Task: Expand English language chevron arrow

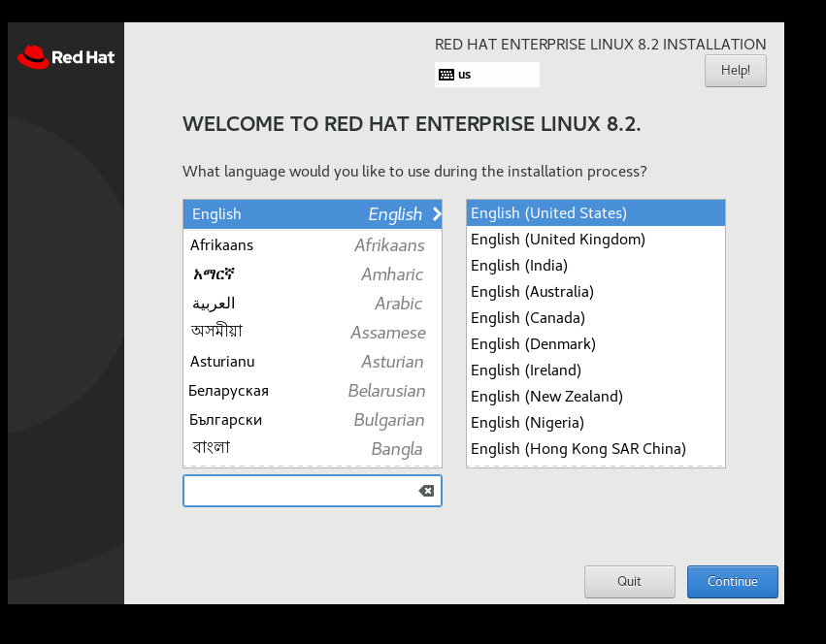Action: coord(437,213)
